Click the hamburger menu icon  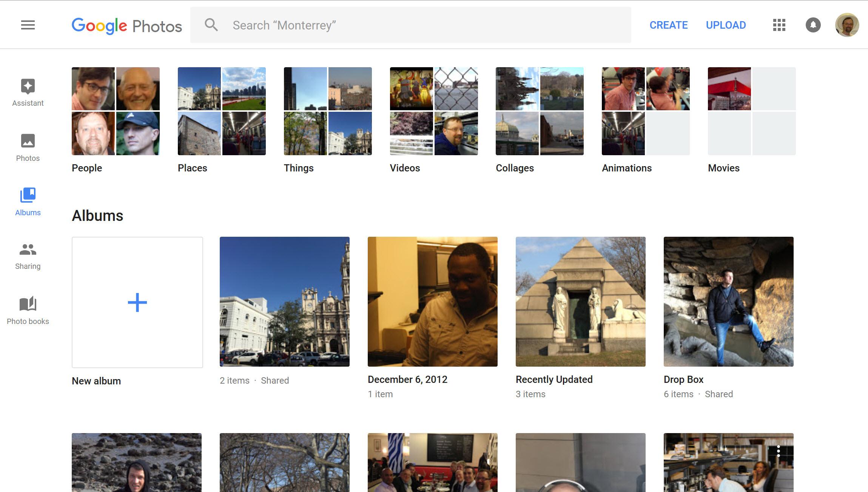click(x=28, y=25)
